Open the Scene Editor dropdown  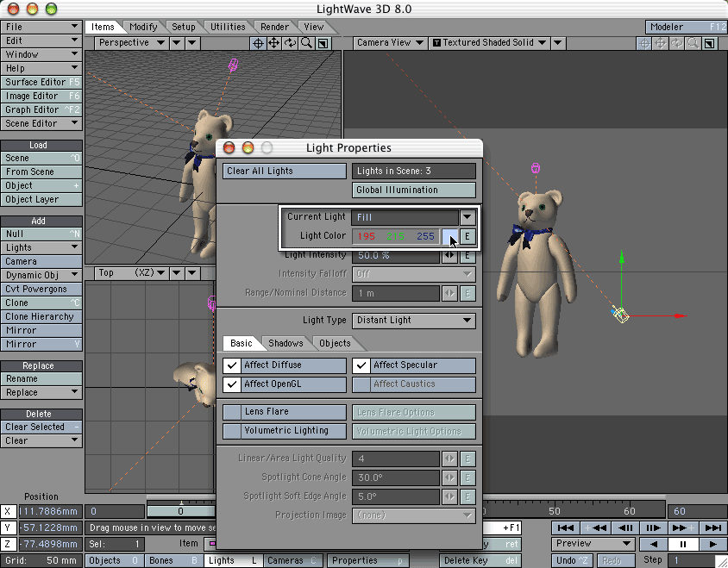[41, 124]
